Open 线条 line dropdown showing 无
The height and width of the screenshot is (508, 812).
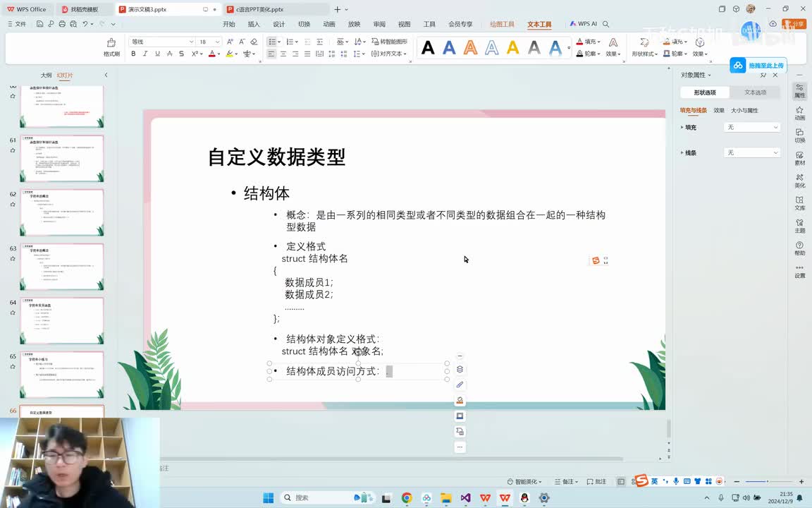pyautogui.click(x=752, y=152)
